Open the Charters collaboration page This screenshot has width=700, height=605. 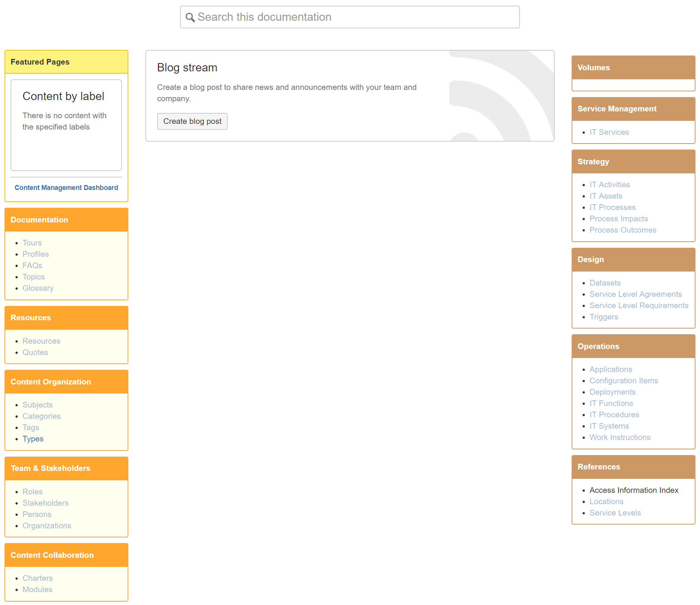(x=37, y=578)
